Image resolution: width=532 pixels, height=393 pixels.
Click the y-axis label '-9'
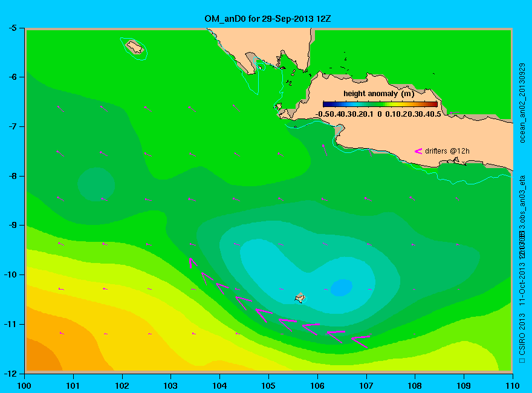12,226
